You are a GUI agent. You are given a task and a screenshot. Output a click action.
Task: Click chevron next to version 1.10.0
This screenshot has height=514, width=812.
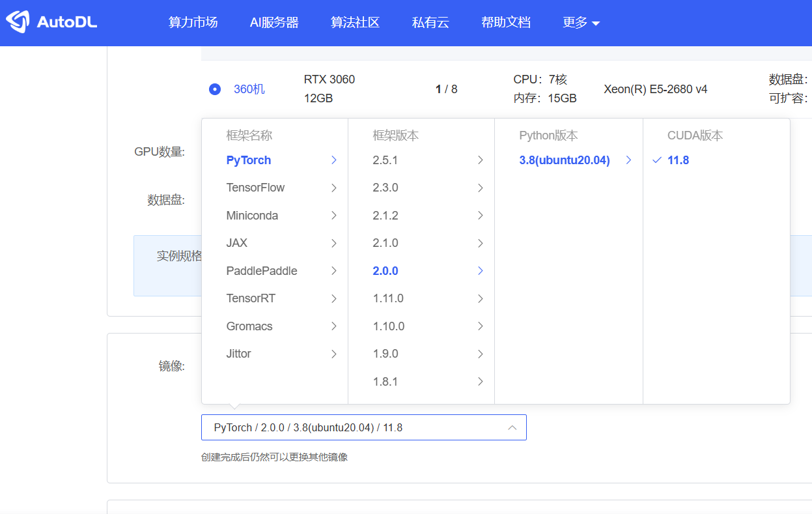tap(481, 326)
